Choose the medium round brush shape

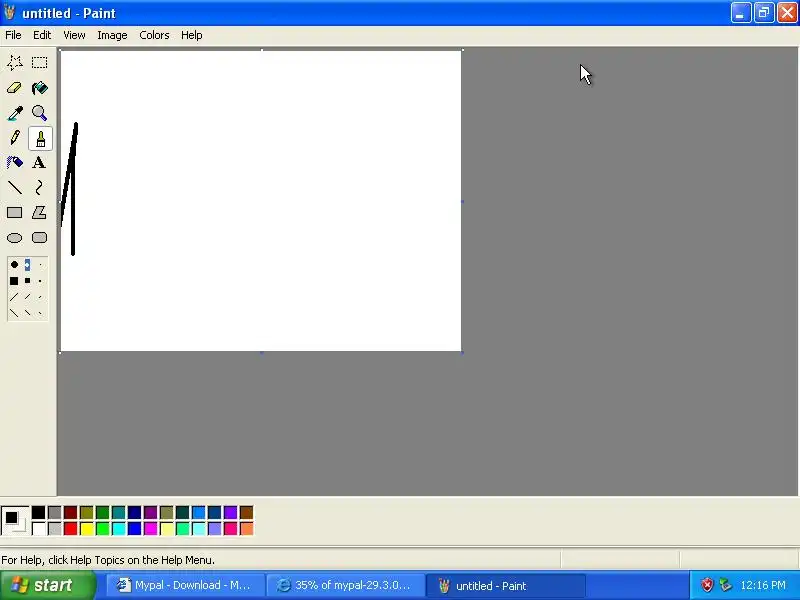click(x=28, y=264)
